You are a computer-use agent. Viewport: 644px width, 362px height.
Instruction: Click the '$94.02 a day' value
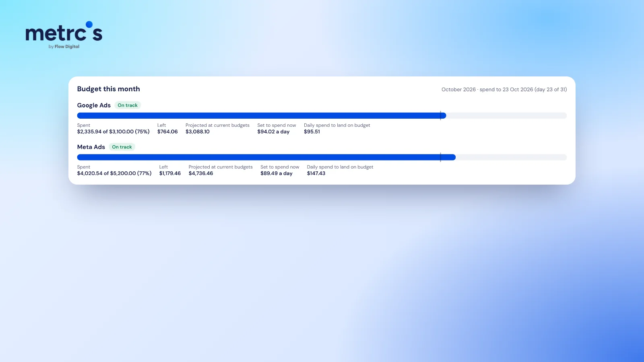pos(273,132)
